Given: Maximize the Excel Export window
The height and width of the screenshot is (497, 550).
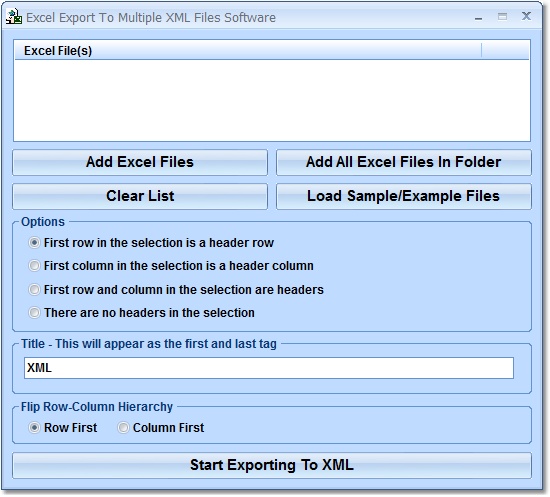Looking at the screenshot, I should click(x=502, y=16).
